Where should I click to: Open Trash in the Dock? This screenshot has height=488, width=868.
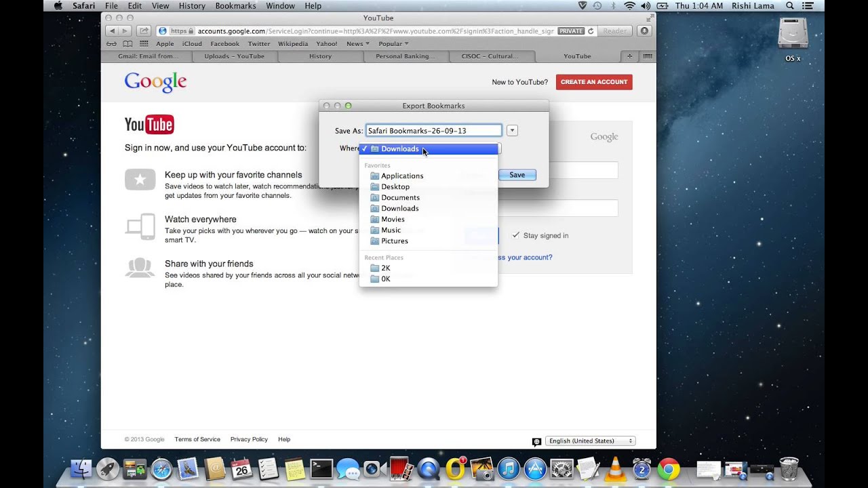pos(789,469)
